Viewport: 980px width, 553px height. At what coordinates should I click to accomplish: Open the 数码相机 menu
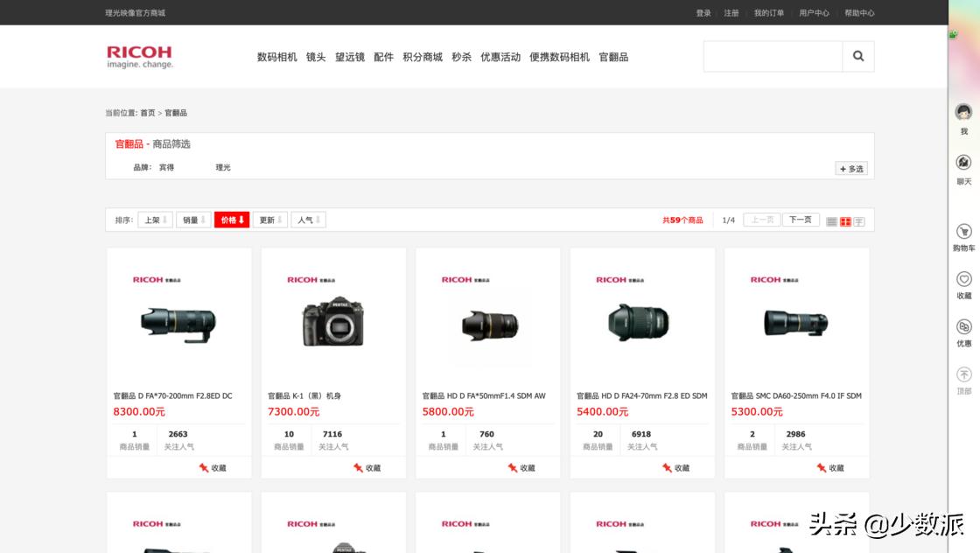pos(276,57)
